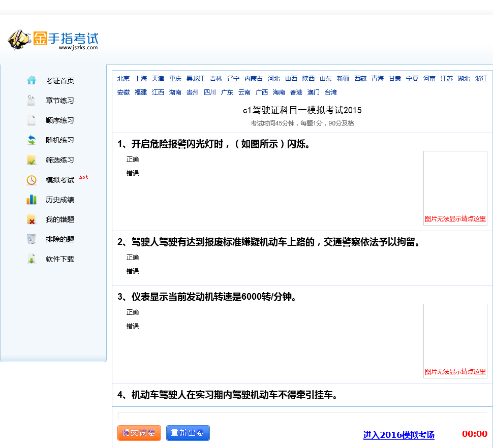Choose the 甘肃 region link

pos(395,79)
